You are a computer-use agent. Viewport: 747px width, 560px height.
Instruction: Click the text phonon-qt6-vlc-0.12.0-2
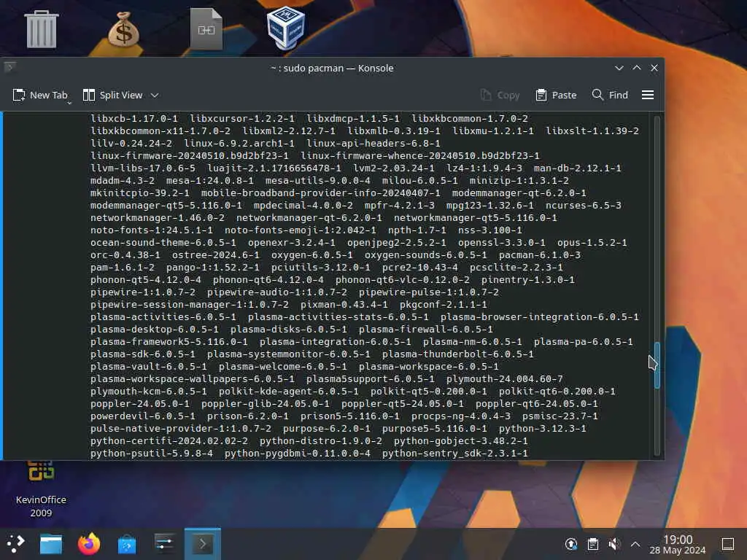tap(402, 279)
